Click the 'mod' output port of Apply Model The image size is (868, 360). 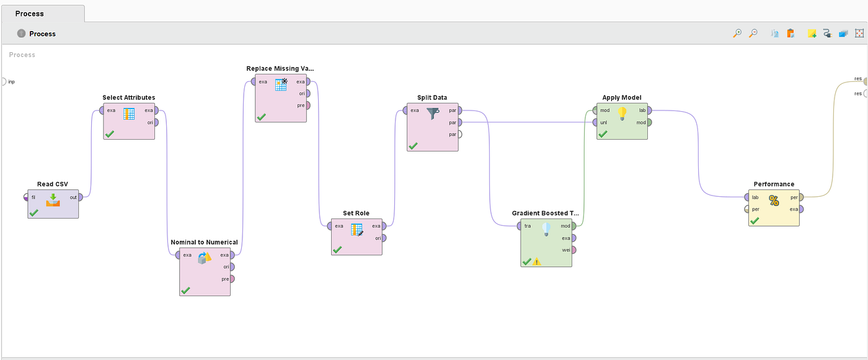tap(650, 122)
